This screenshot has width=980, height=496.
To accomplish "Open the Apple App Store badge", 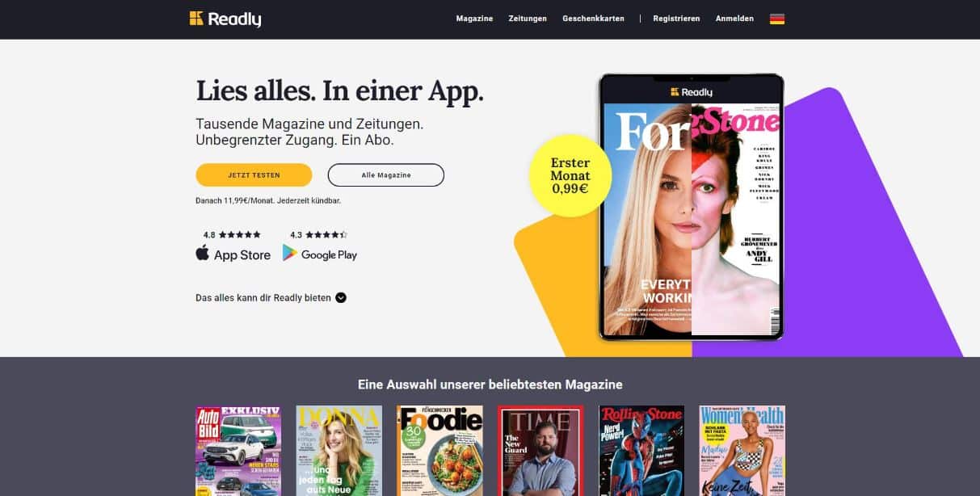I will click(233, 254).
